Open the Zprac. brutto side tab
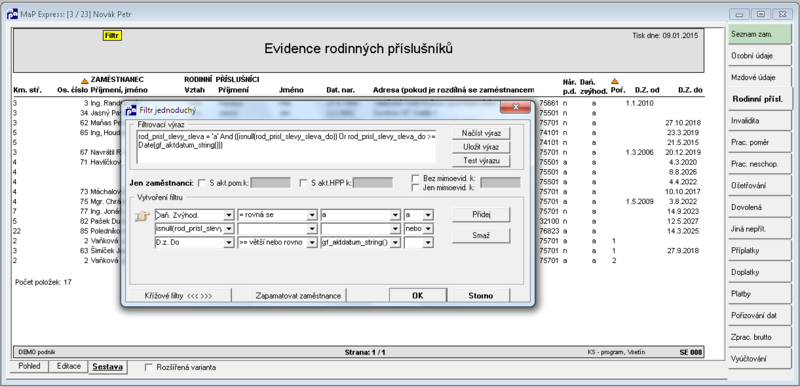The image size is (800, 387). click(x=759, y=337)
